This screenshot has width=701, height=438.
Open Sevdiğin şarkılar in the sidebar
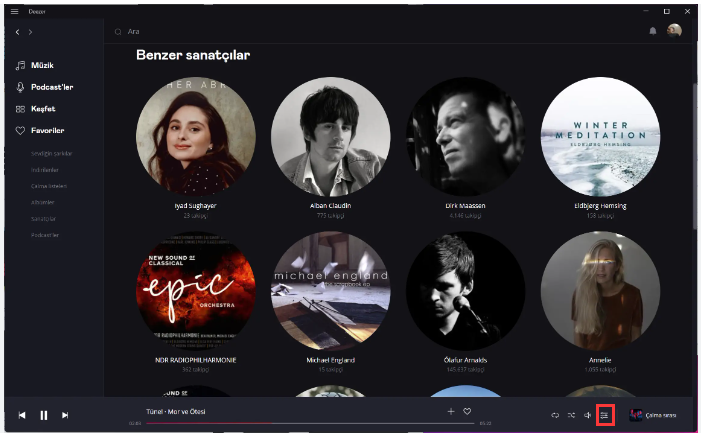pyautogui.click(x=51, y=154)
